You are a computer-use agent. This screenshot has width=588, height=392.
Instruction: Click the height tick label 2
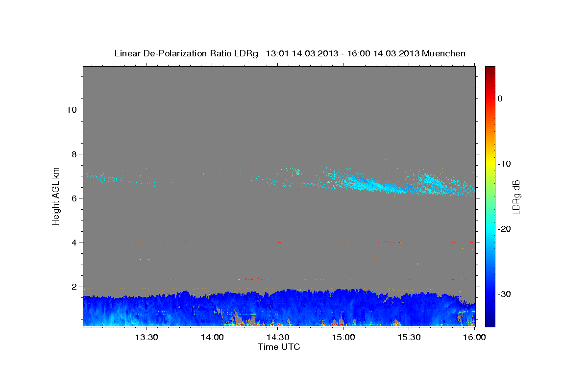click(x=74, y=287)
